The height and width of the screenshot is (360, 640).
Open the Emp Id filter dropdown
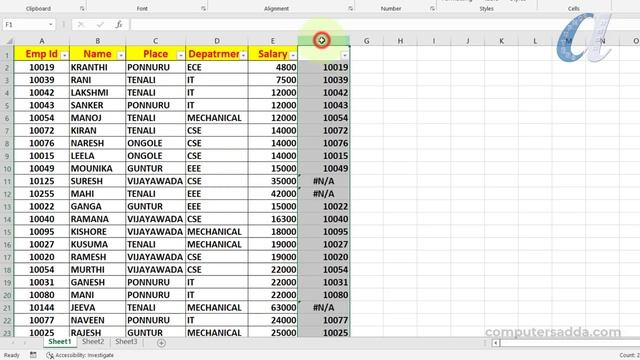pyautogui.click(x=64, y=55)
